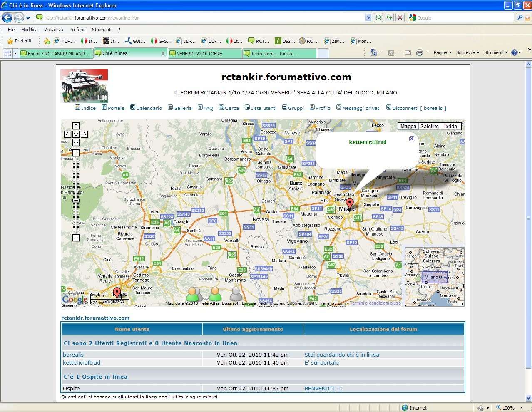Image resolution: width=532 pixels, height=412 pixels.
Task: Open the search provider dropdown arrow
Action: 527,17
